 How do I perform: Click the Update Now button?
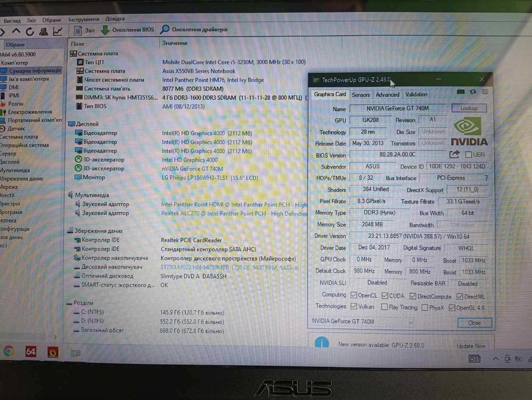[x=471, y=346]
